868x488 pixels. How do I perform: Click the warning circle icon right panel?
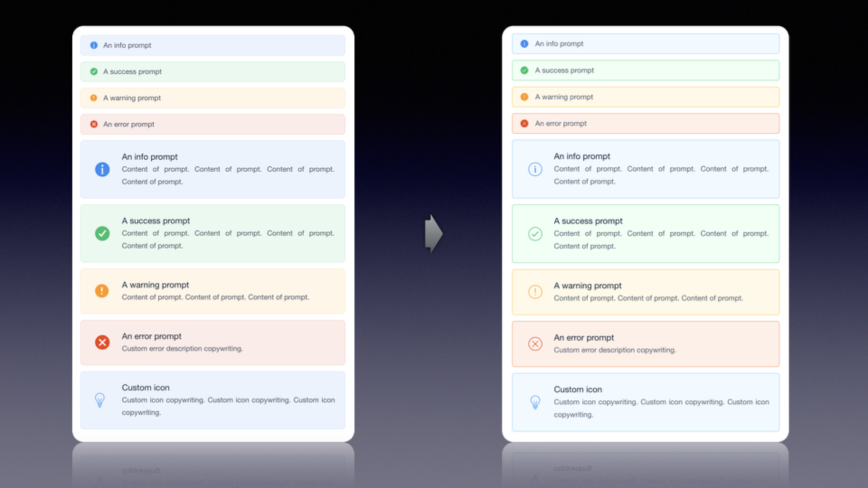tap(534, 292)
